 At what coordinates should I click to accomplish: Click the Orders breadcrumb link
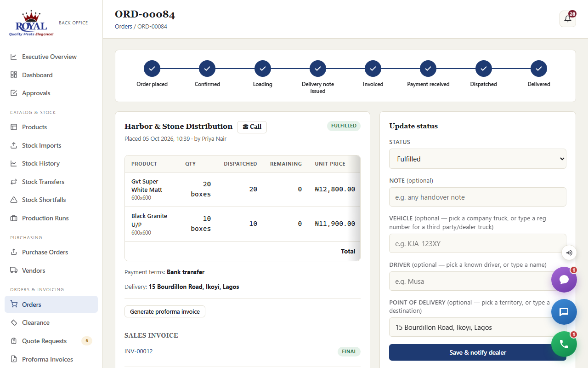(x=124, y=27)
